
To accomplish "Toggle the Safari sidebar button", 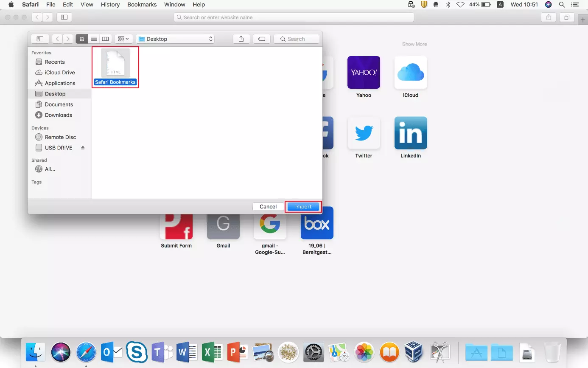I will point(64,17).
